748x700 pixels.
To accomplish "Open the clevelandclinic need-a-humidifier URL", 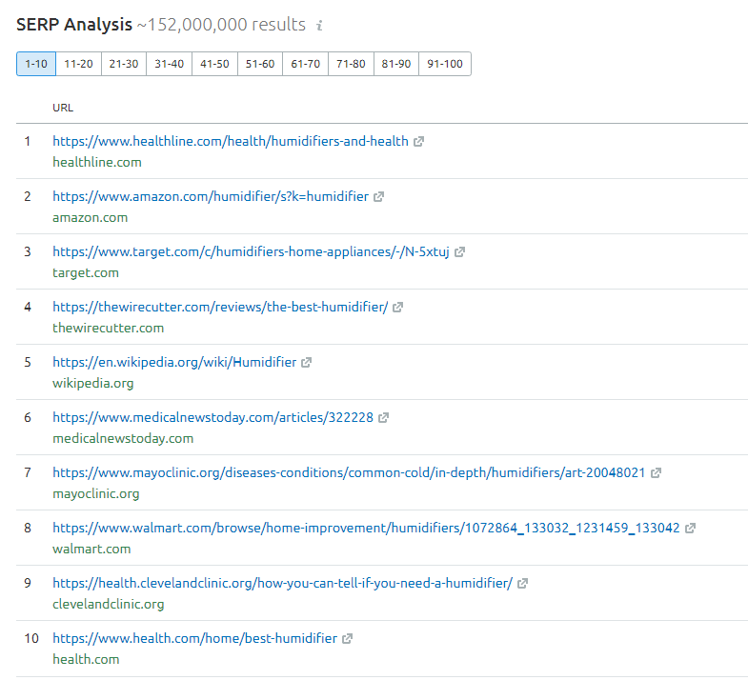I will tap(282, 584).
